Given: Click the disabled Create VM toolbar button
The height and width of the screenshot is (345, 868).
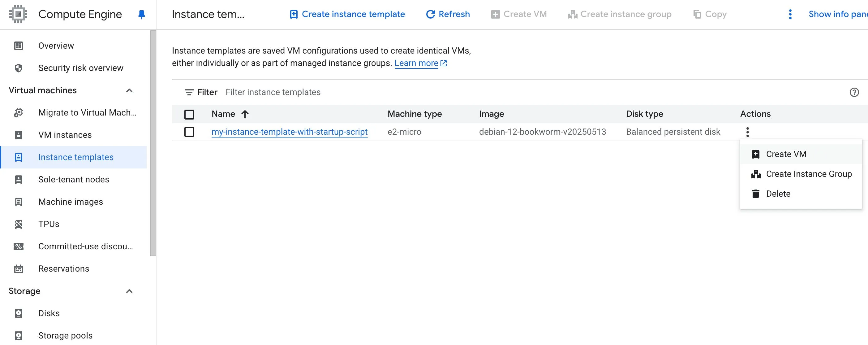Looking at the screenshot, I should (x=518, y=14).
